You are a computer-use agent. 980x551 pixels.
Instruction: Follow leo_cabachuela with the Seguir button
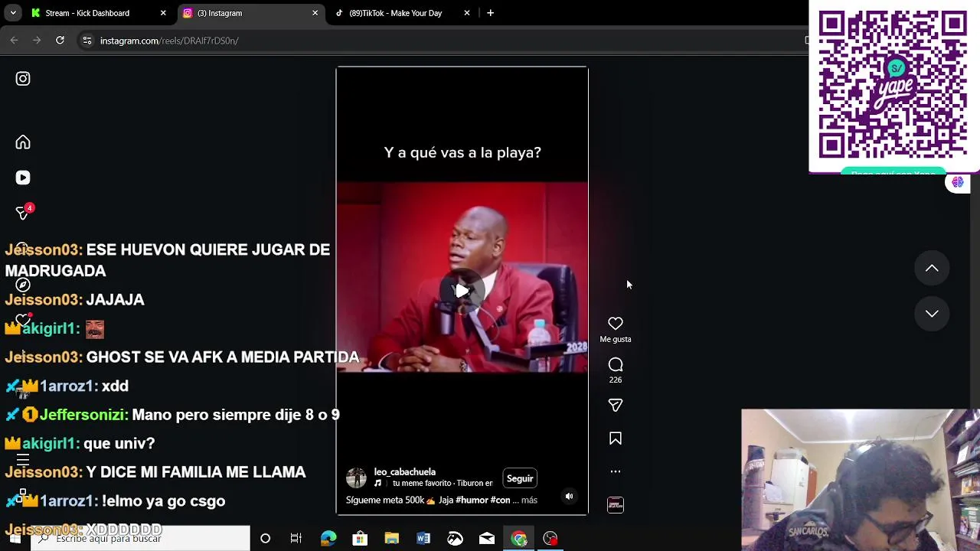(x=520, y=479)
